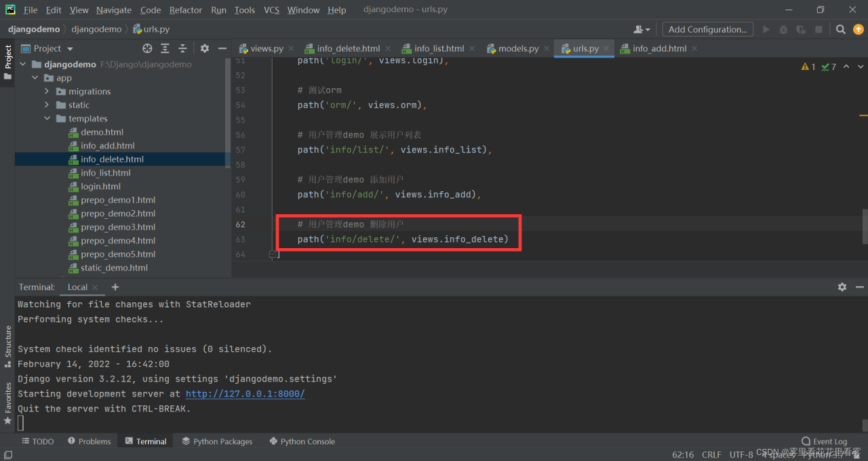Click the Add Configuration button
868x461 pixels.
707,29
